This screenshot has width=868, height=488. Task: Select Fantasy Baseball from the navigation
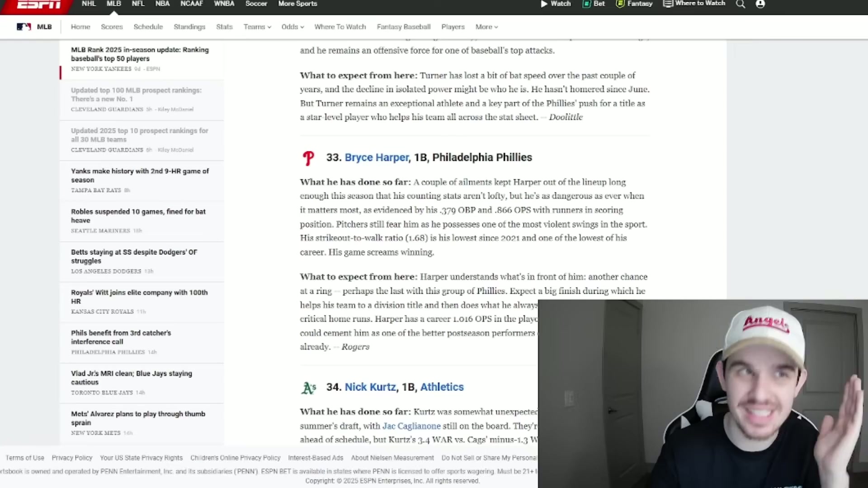[x=403, y=27]
